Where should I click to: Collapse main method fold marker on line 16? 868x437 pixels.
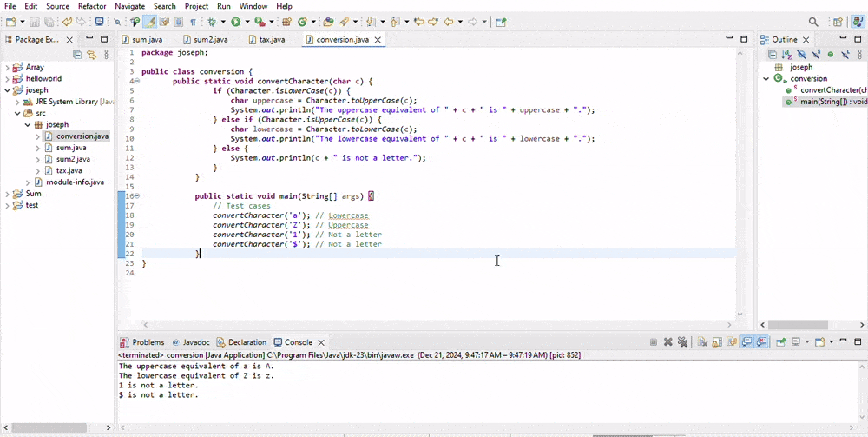[x=137, y=196]
